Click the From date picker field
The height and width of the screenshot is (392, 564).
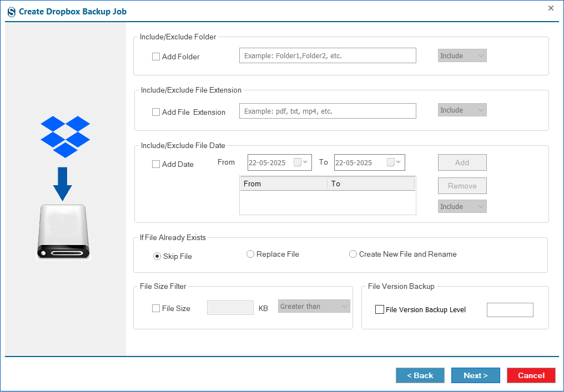(x=279, y=162)
